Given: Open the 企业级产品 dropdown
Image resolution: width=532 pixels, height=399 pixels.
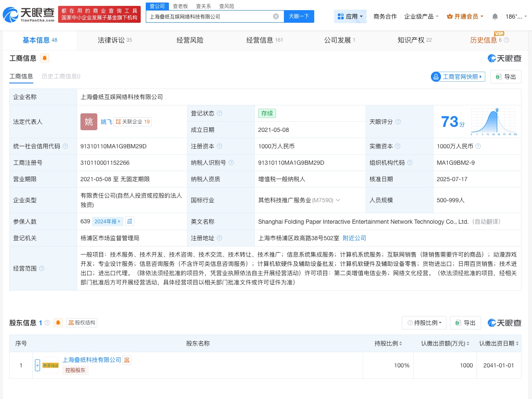Looking at the screenshot, I should (421, 16).
